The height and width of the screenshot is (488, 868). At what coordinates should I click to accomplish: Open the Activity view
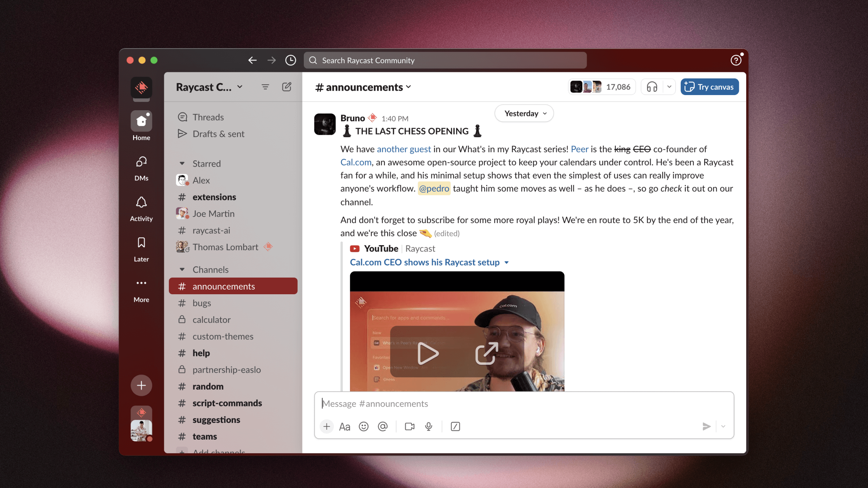click(141, 209)
